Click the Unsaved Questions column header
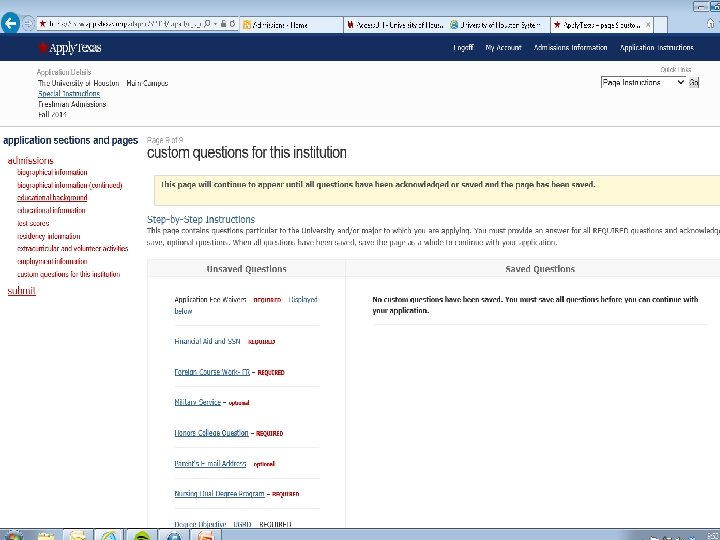 [247, 269]
